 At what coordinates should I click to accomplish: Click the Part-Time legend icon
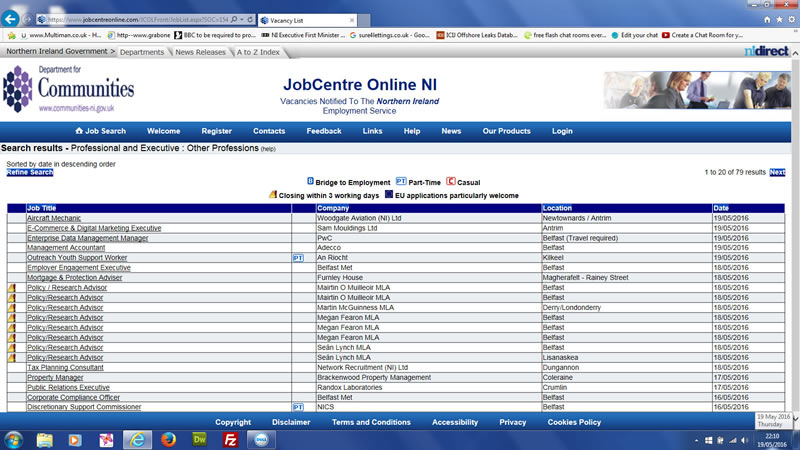click(x=401, y=181)
